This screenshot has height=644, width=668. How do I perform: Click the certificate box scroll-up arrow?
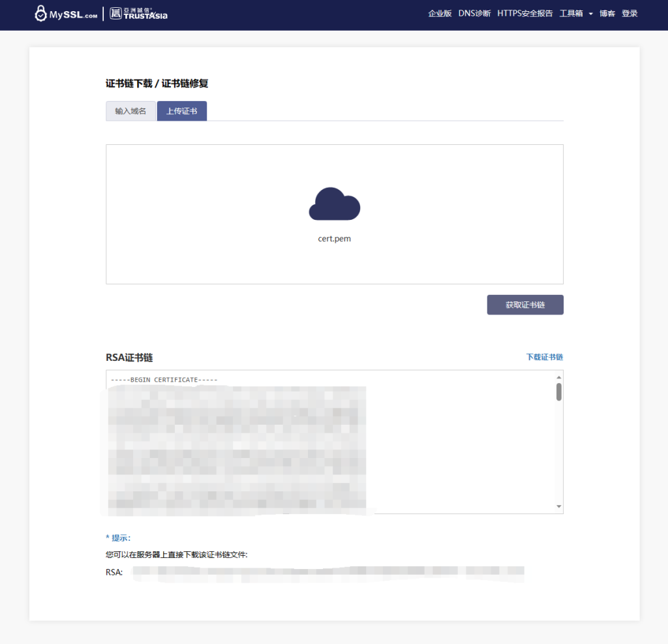[558, 377]
